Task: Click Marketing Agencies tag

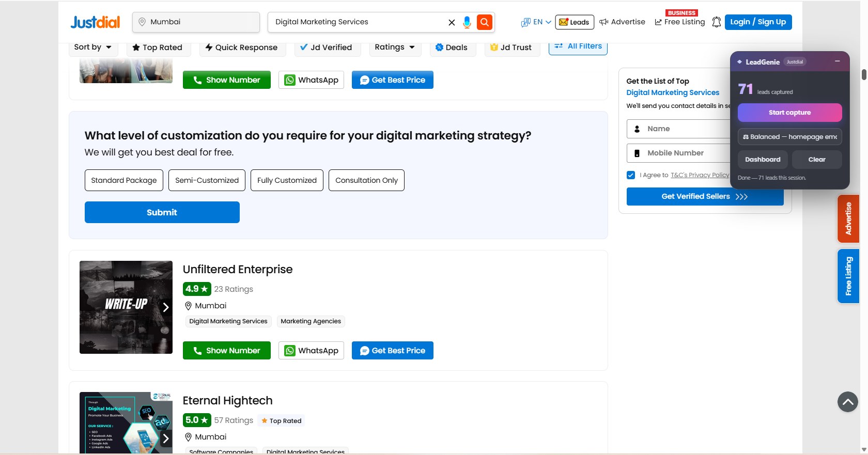Action: coord(311,321)
